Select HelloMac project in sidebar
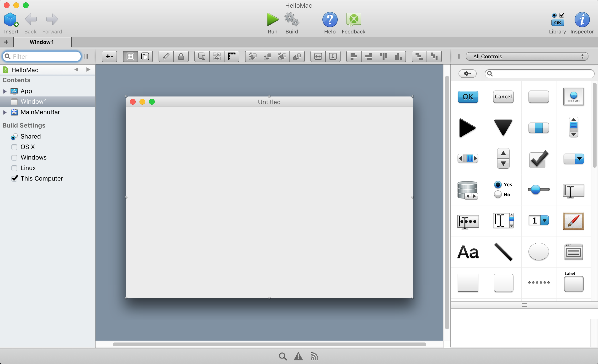 click(25, 69)
